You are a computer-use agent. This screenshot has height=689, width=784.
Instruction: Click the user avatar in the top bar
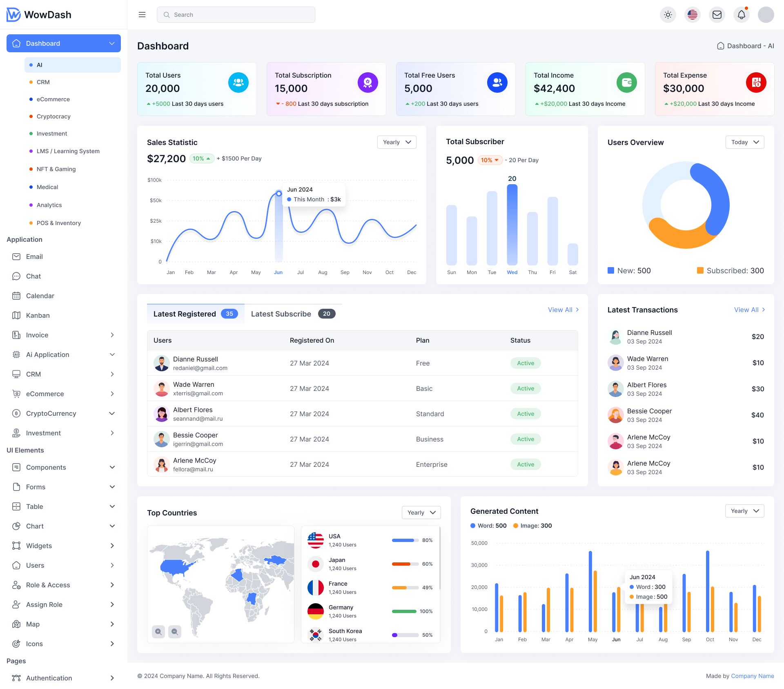(x=766, y=14)
